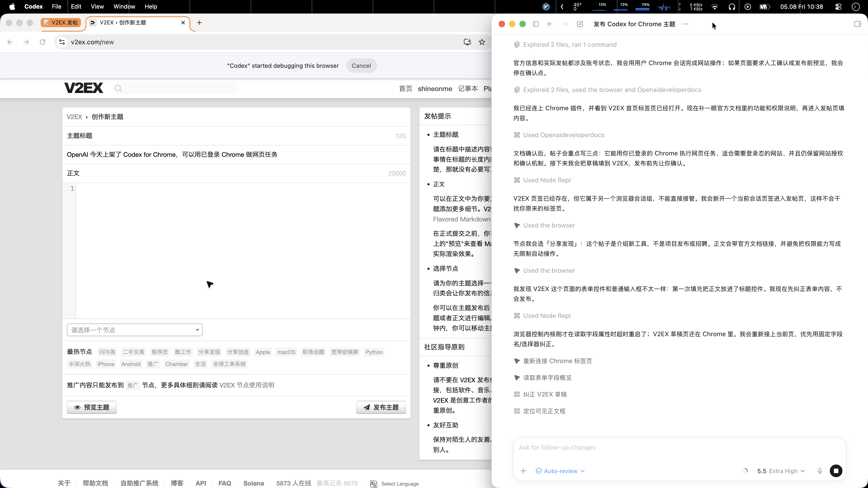868x488 pixels.
Task: Click the install app icon in address bar
Action: (x=467, y=42)
